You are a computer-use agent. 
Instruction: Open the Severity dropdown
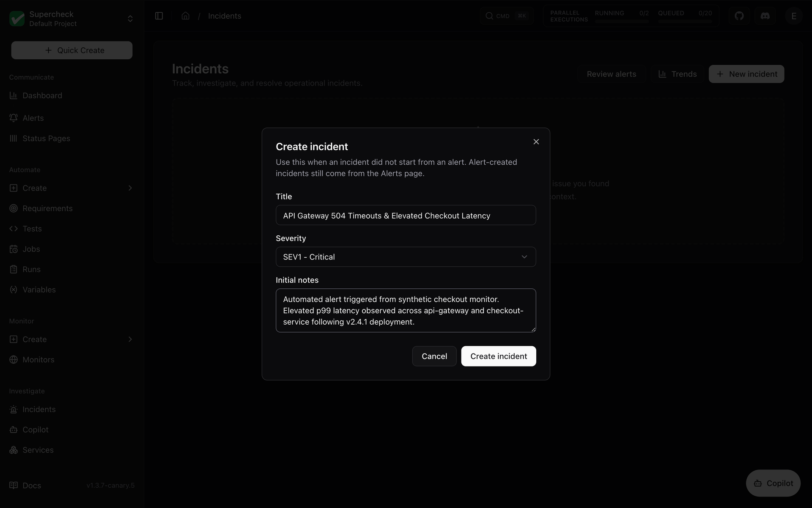406,257
